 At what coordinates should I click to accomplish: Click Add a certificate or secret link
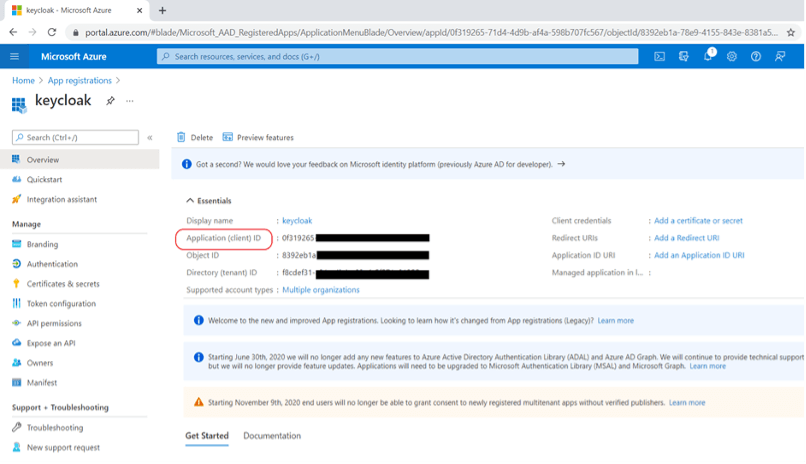tap(698, 220)
